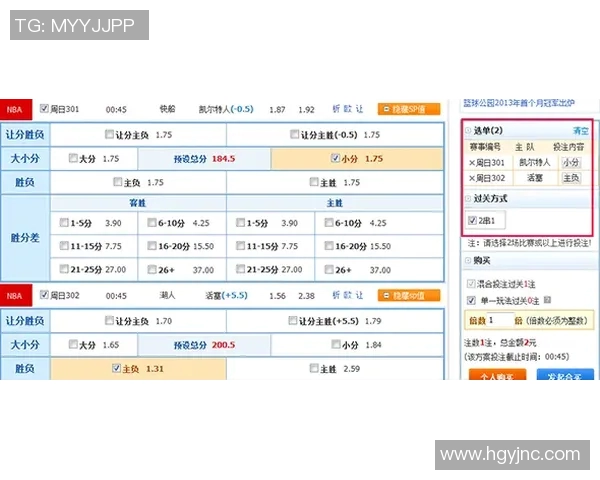Toggle the 2串1 pass-type checkbox
The height and width of the screenshot is (480, 600).
(x=473, y=220)
